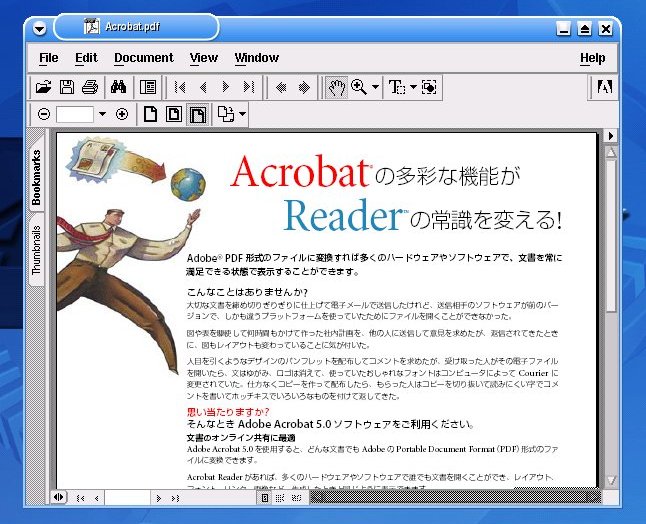Viewport: 646px width, 524px height.
Task: Click the Go to Next View arrow
Action: (x=304, y=87)
